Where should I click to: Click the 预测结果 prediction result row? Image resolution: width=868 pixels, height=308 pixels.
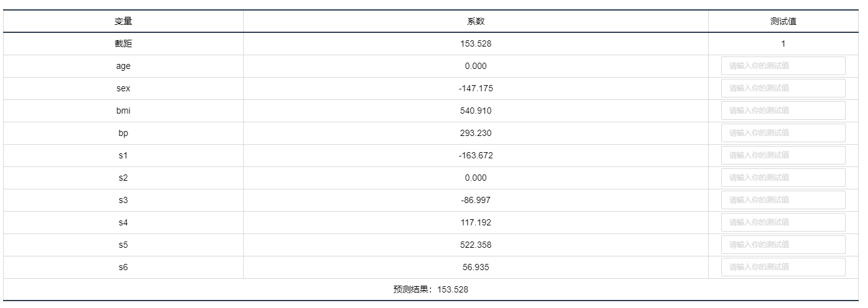(x=431, y=289)
